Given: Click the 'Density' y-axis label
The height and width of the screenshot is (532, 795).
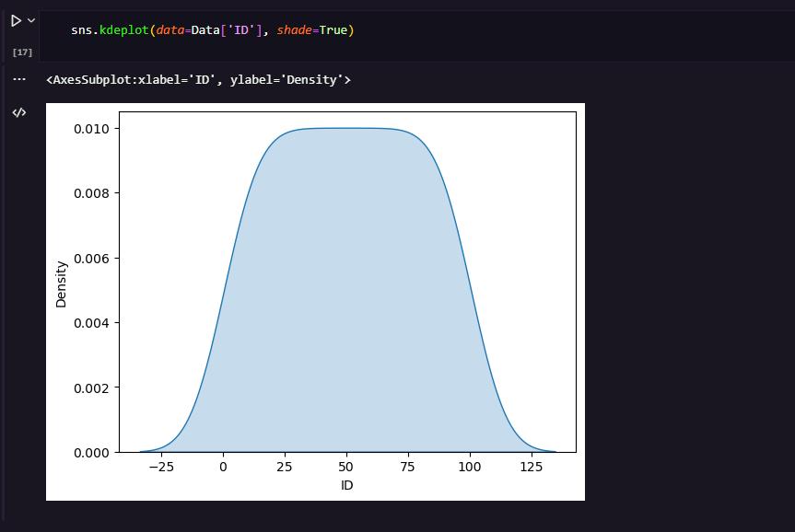Looking at the screenshot, I should click(x=61, y=284).
